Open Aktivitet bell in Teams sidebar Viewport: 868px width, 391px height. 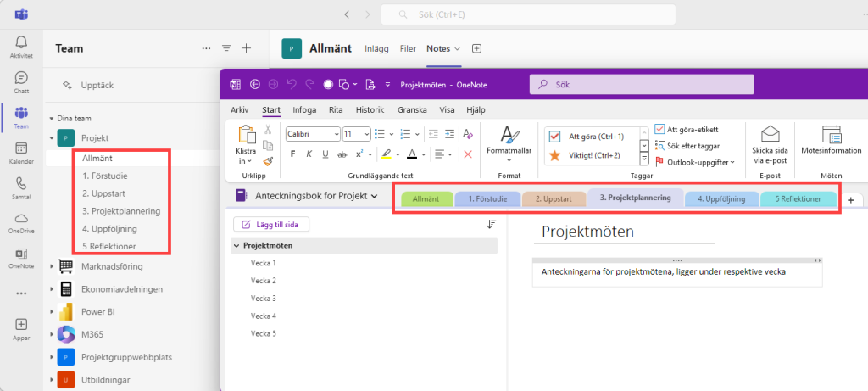click(21, 47)
